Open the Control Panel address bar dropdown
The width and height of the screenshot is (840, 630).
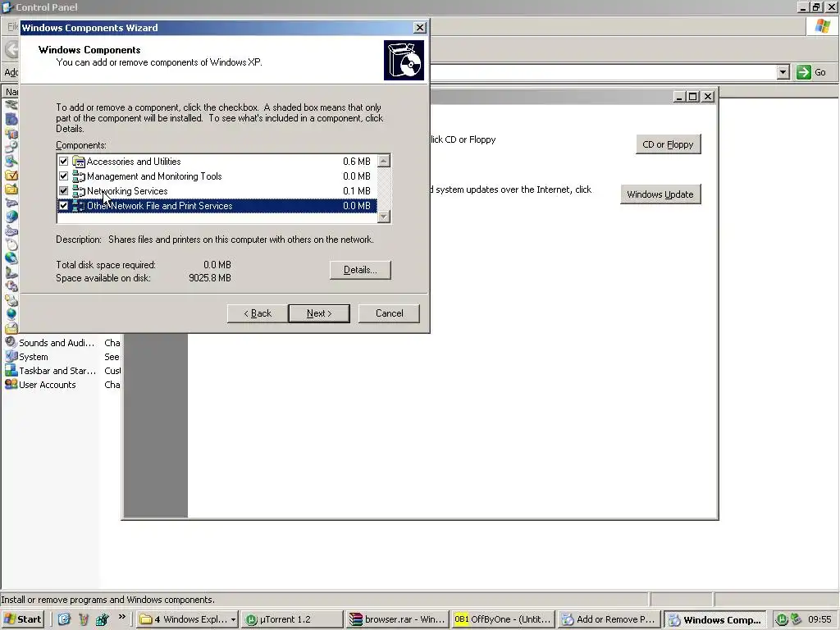point(783,72)
